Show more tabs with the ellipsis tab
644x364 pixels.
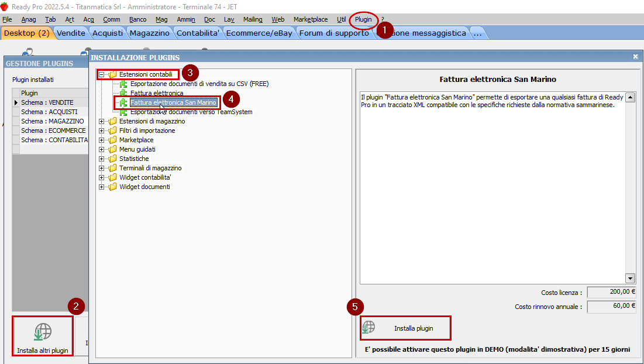point(477,33)
